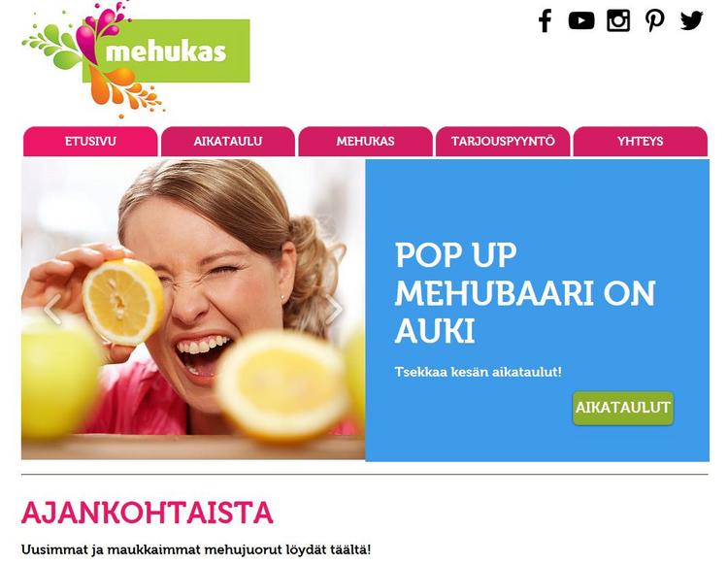Screen dimensions: 728x565
Task: Click the mehukas logo
Action: (136, 58)
